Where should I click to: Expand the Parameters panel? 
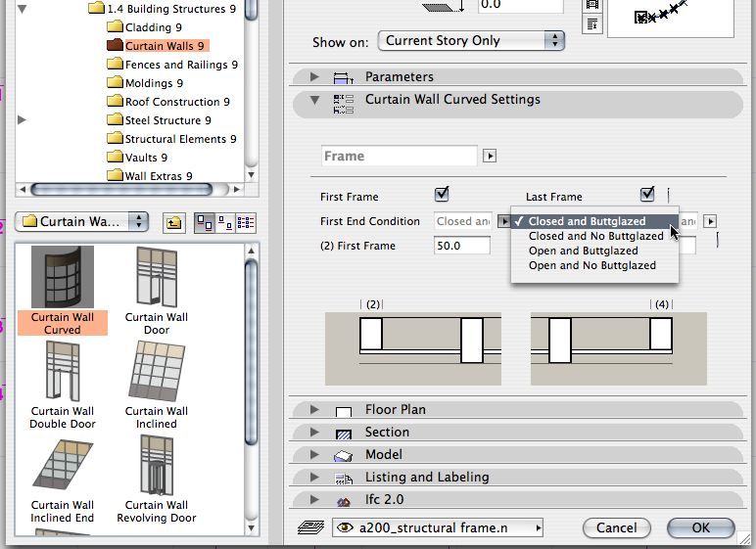pyautogui.click(x=314, y=76)
